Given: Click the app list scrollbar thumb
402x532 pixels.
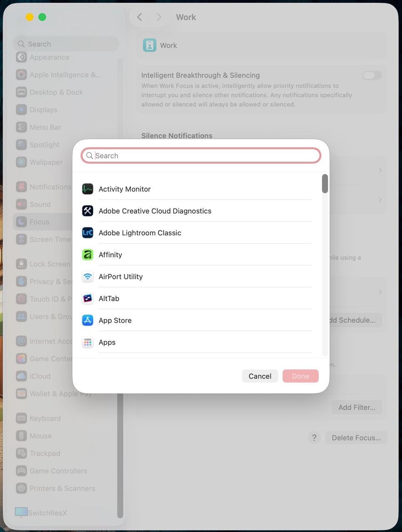Looking at the screenshot, I should [x=325, y=184].
